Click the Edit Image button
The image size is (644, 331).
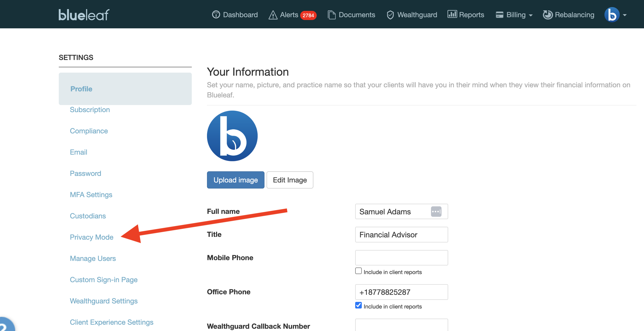(290, 180)
